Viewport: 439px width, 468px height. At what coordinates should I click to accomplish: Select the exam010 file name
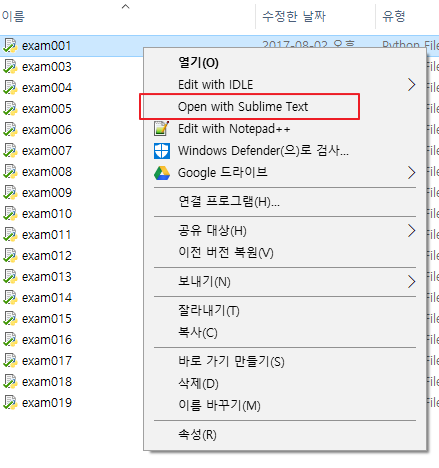click(x=47, y=214)
